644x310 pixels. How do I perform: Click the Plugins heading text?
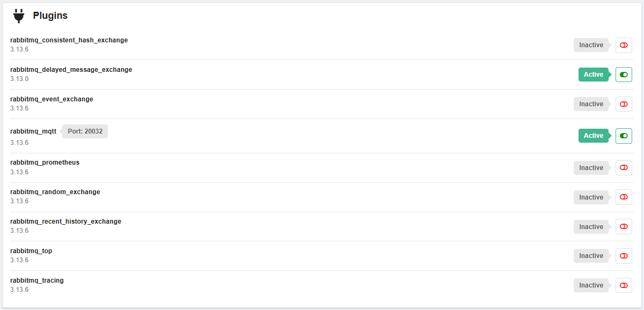click(x=50, y=16)
